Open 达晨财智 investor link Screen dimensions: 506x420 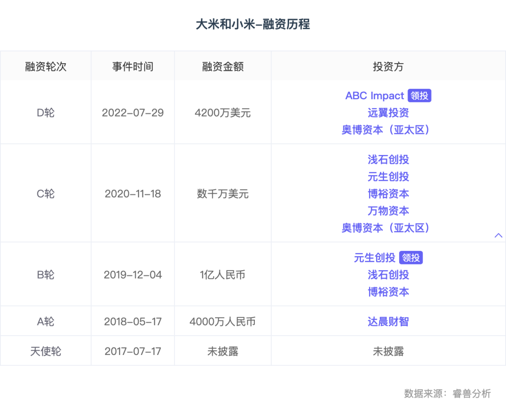[x=388, y=322]
